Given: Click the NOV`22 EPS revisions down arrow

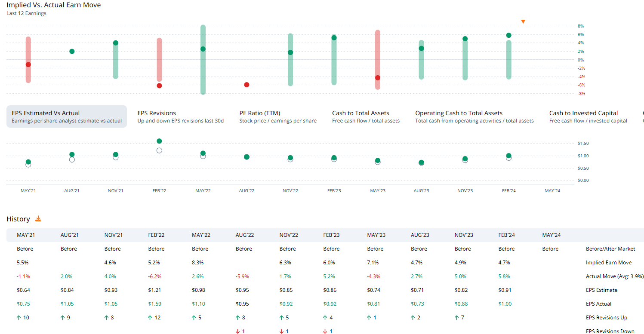Looking at the screenshot, I should pos(282,331).
